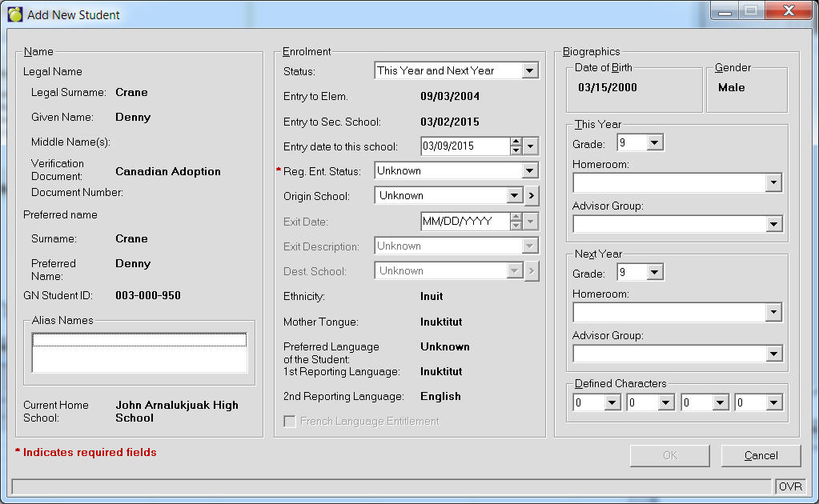The width and height of the screenshot is (819, 504).
Task: Open This Year Homeroom dropdown
Action: (x=773, y=183)
